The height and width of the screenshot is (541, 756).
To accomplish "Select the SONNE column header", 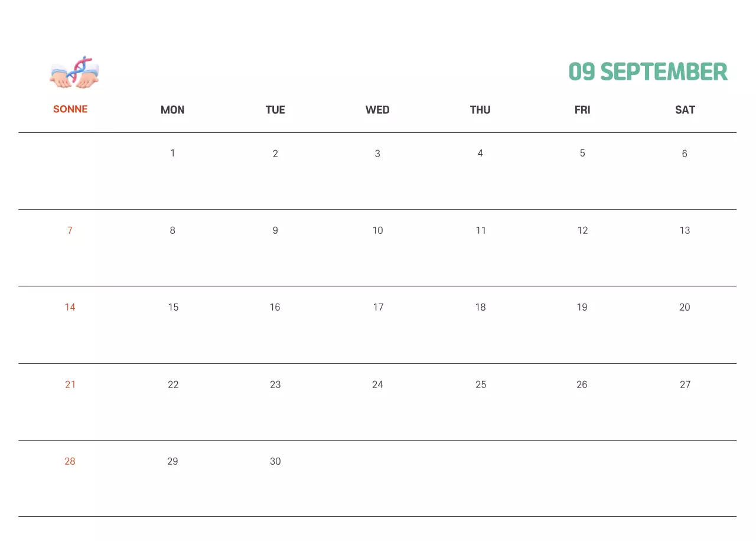I will point(70,109).
